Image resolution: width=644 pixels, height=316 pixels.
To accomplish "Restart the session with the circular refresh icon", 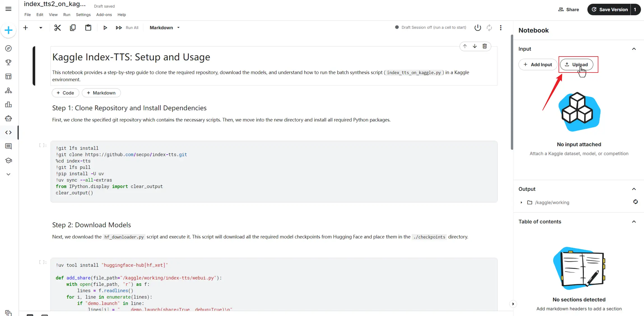I will click(x=489, y=27).
